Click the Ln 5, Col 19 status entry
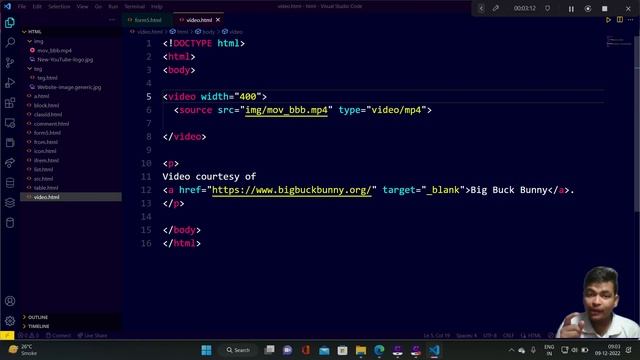 click(436, 336)
